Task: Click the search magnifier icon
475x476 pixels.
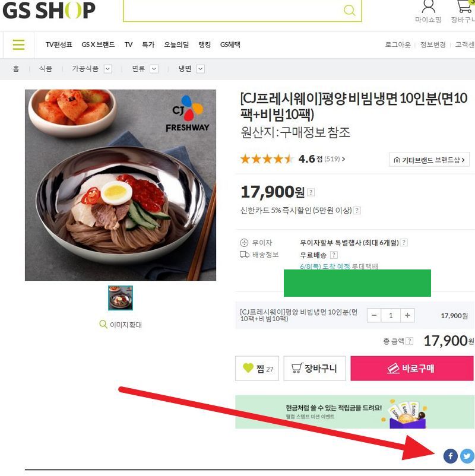Action: click(x=349, y=10)
